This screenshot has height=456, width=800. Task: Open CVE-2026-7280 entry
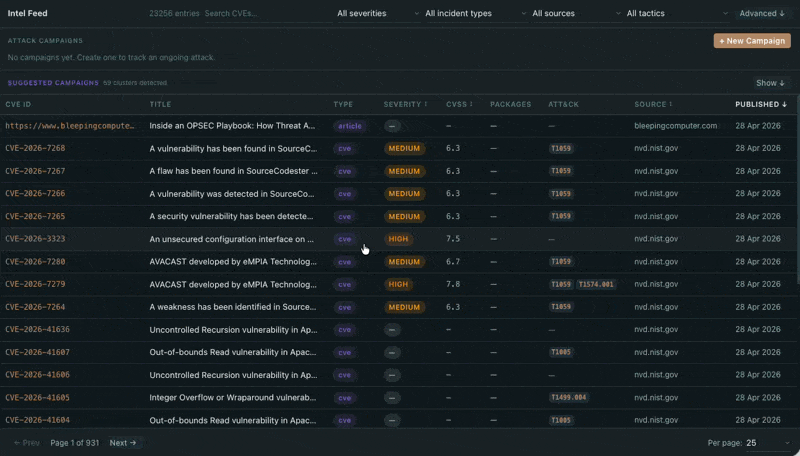35,262
